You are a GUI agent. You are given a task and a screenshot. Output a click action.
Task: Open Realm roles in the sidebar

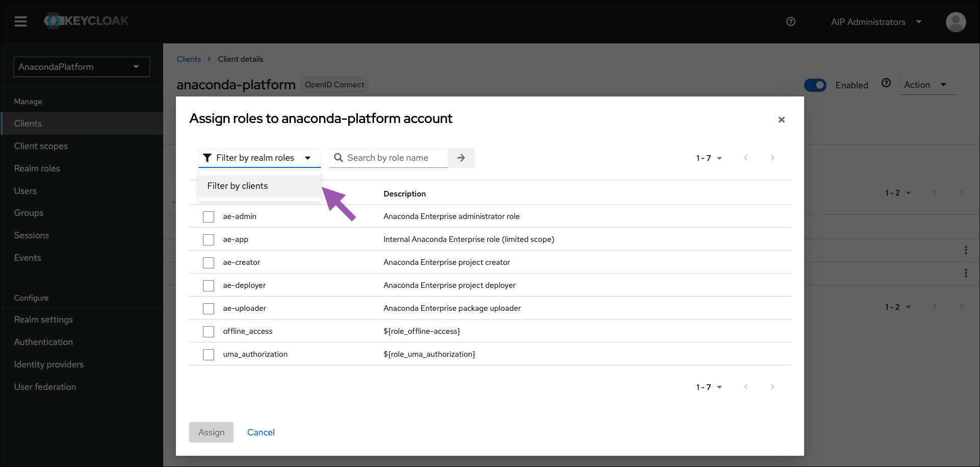(x=82, y=168)
